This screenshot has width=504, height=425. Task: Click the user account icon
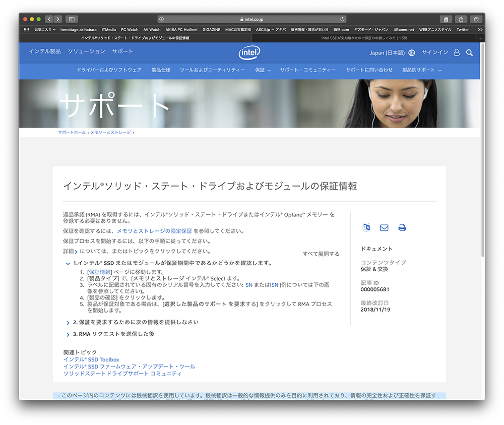[x=457, y=52]
